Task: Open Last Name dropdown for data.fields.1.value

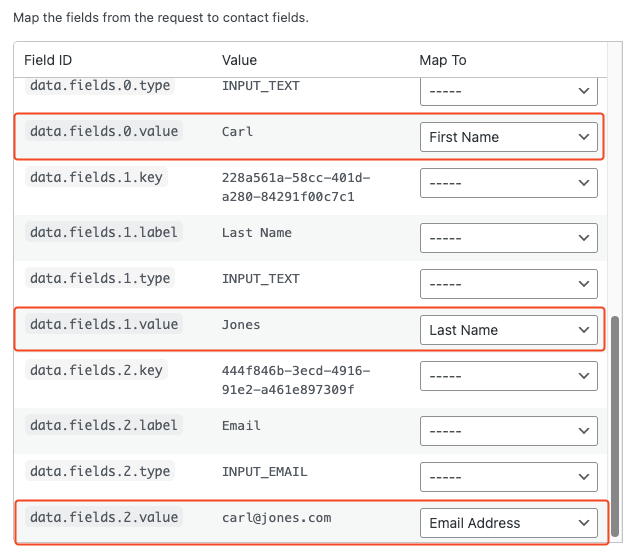Action: tap(508, 330)
